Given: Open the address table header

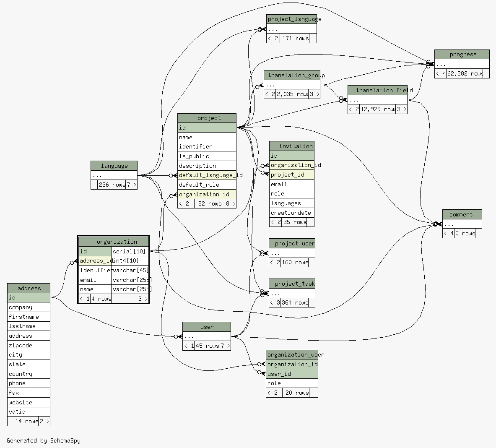Looking at the screenshot, I should click(29, 288).
